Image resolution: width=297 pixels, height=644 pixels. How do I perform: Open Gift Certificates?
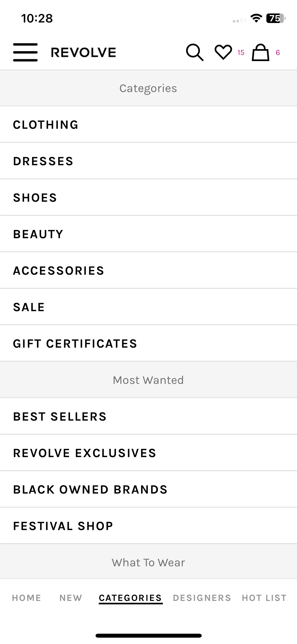pos(148,343)
